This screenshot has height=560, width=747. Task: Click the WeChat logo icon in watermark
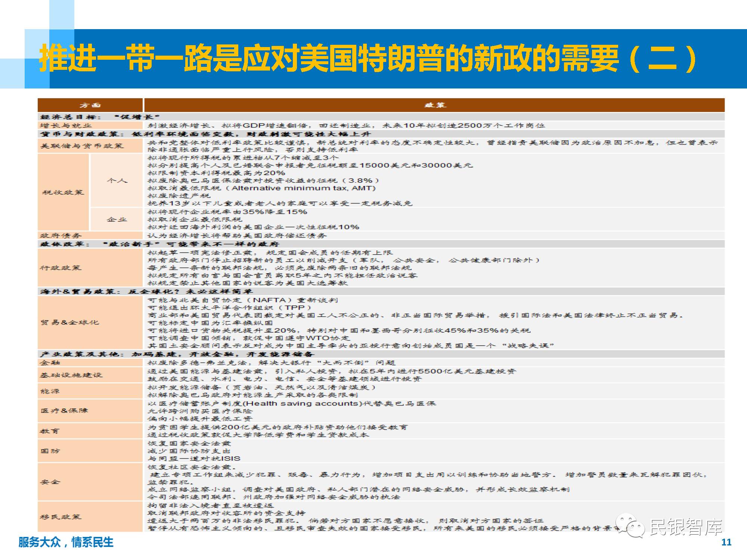[630, 526]
